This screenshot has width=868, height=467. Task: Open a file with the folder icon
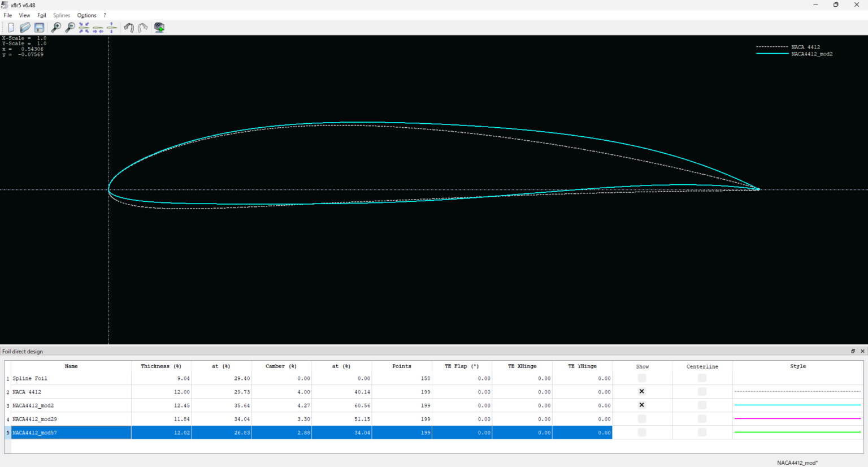(x=25, y=28)
